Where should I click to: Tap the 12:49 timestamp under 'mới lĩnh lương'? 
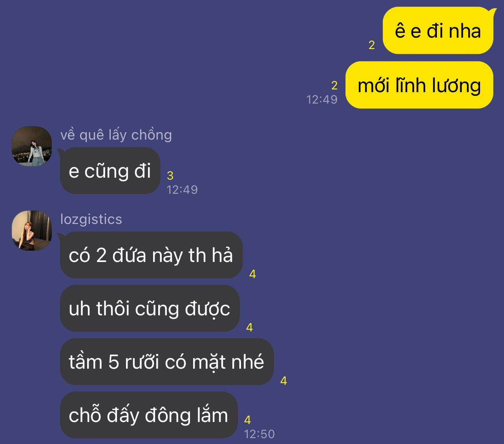[322, 100]
